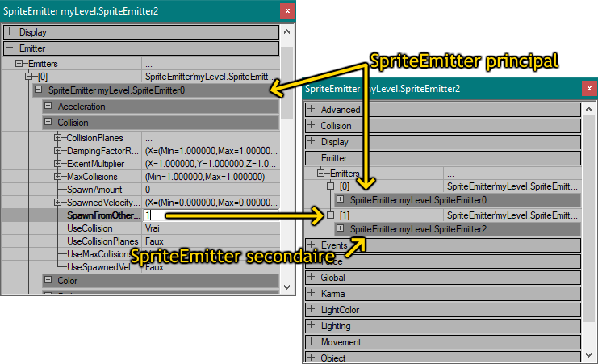Click scroll-up arrow in left window
Image resolution: width=598 pixels, height=364 pixels.
[287, 32]
